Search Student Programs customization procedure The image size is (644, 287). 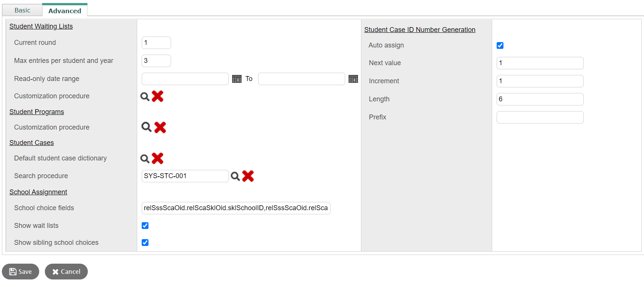[x=147, y=127]
